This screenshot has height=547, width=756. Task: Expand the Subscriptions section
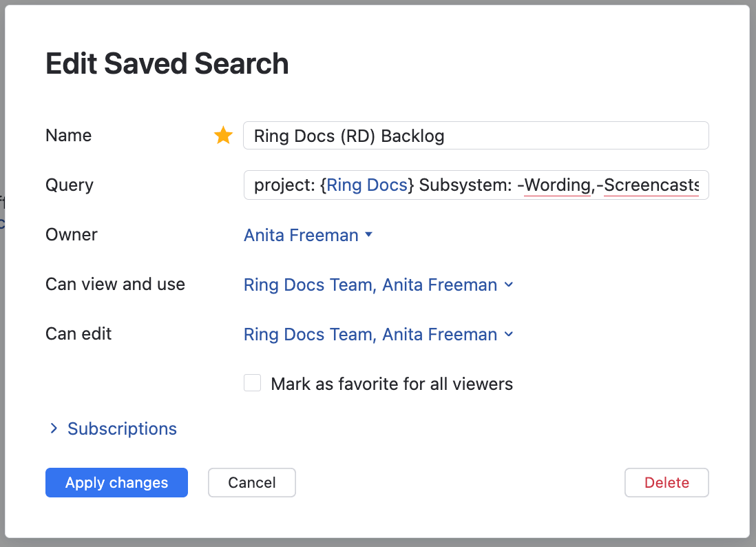tap(121, 428)
